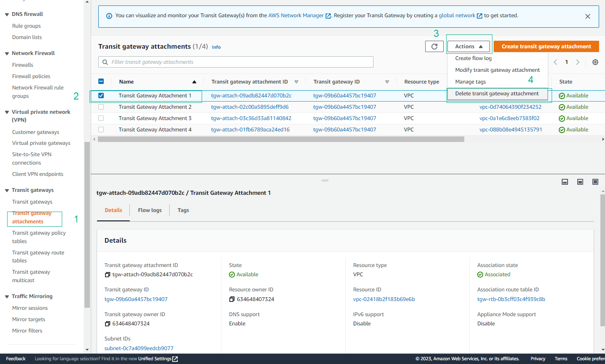The width and height of the screenshot is (605, 364).
Task: Go to previous page arrow
Action: tap(555, 62)
